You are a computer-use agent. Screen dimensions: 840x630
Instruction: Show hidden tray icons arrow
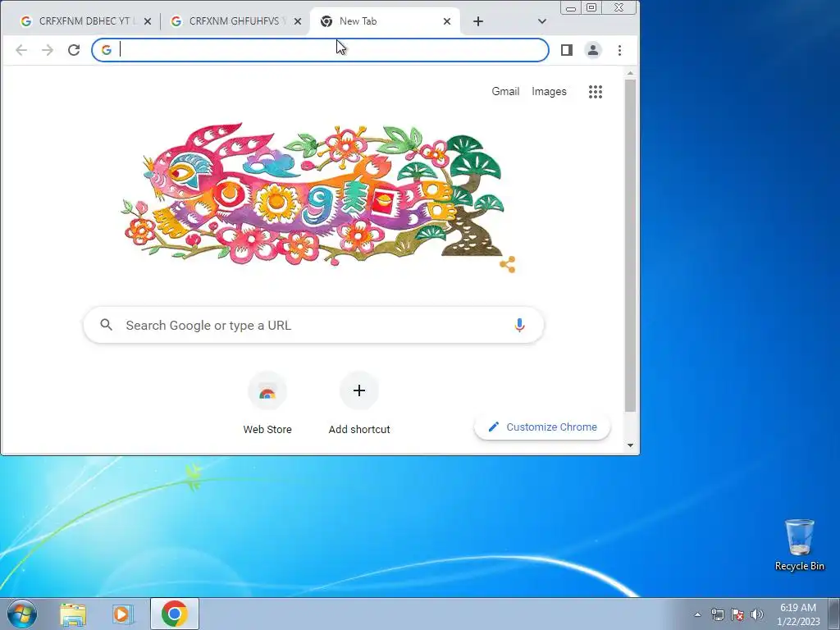pos(697,614)
